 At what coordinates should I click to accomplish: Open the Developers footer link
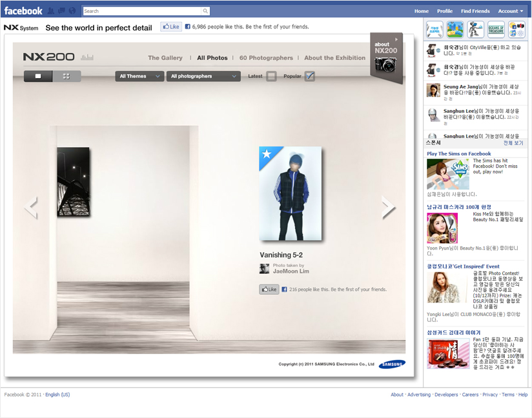(x=446, y=395)
